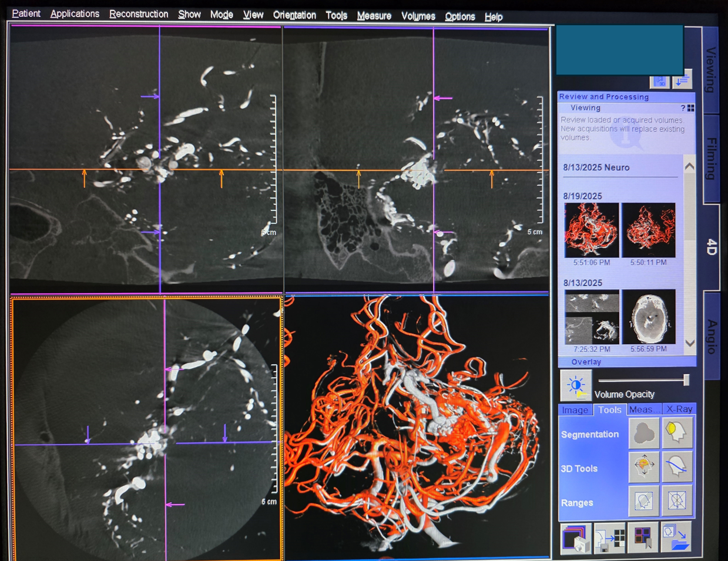Click the export images to folder icon
The width and height of the screenshot is (728, 561).
[x=677, y=539]
